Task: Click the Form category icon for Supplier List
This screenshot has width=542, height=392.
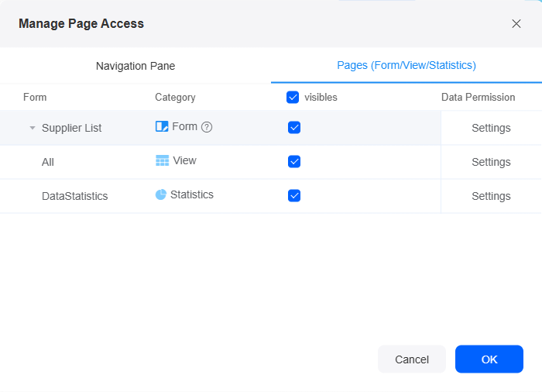Action: (162, 126)
